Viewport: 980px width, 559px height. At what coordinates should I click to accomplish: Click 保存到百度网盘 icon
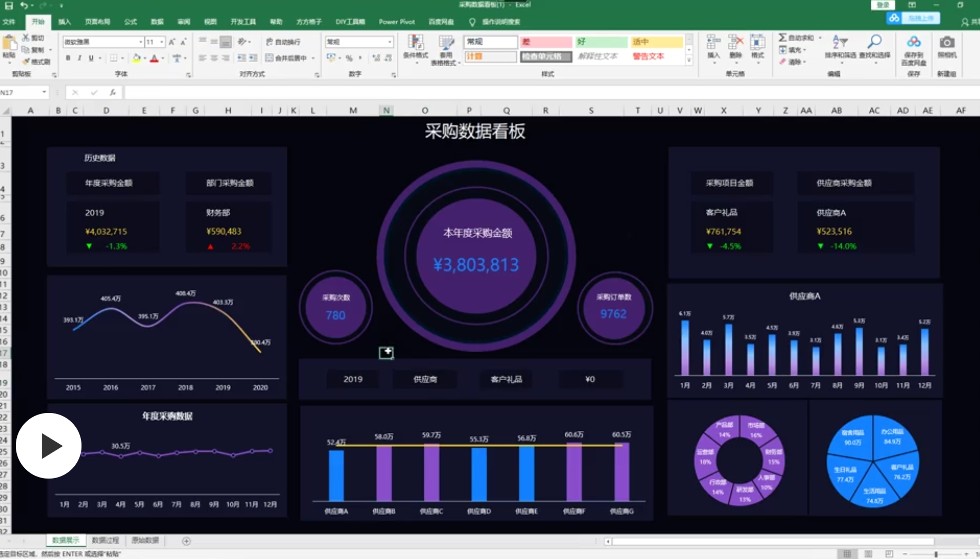click(914, 49)
